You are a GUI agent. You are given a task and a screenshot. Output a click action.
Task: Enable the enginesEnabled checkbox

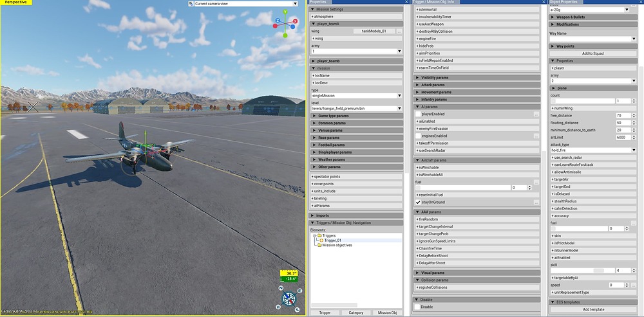[x=418, y=136]
